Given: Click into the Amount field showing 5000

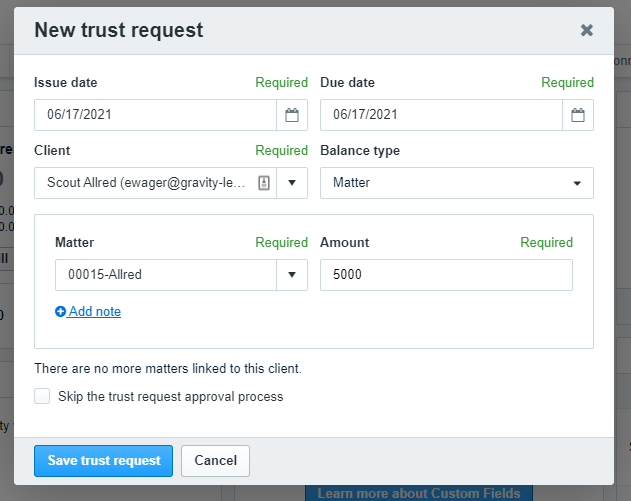Looking at the screenshot, I should click(446, 275).
